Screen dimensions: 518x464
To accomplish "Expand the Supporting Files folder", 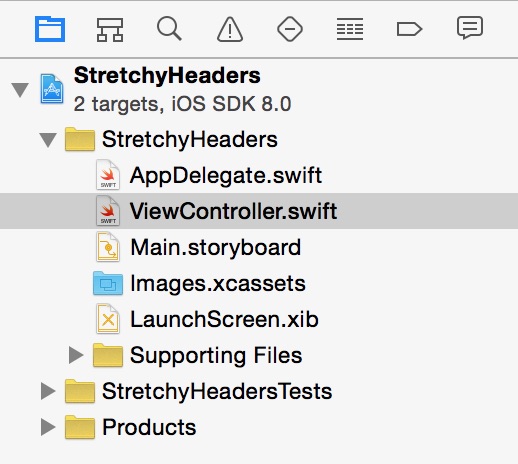I will coord(76,355).
